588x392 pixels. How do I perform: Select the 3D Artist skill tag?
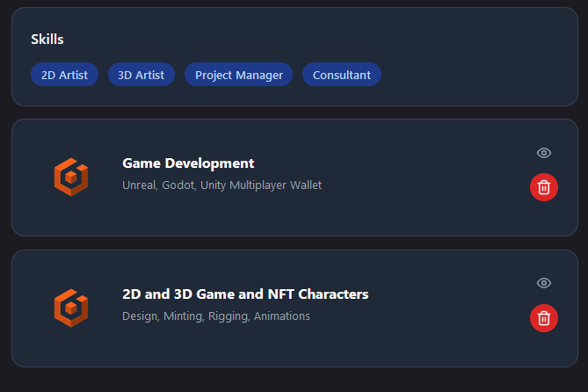click(x=142, y=75)
